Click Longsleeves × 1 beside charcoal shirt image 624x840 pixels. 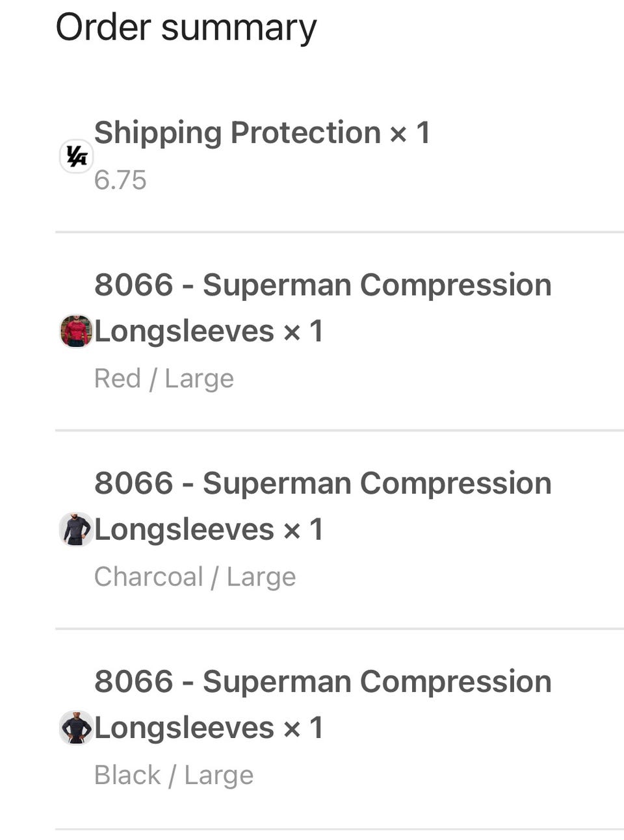[209, 529]
